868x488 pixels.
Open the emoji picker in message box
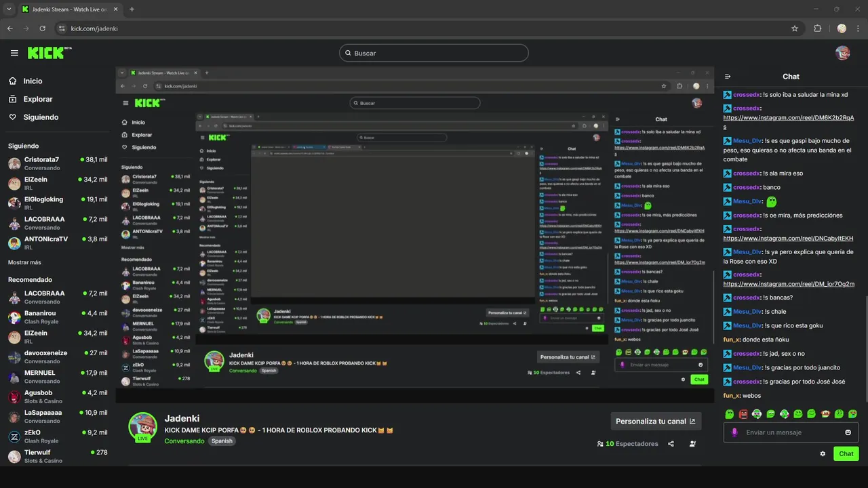(848, 432)
